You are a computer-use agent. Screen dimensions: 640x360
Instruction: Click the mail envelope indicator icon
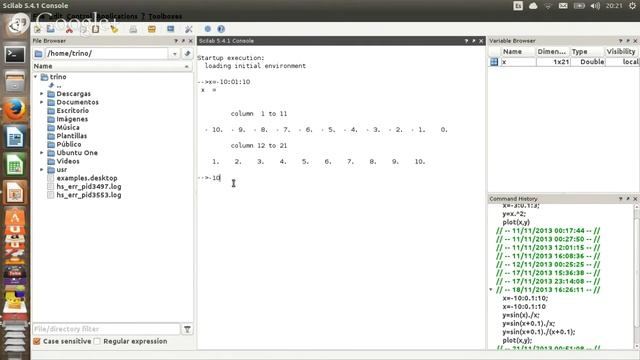[563, 6]
